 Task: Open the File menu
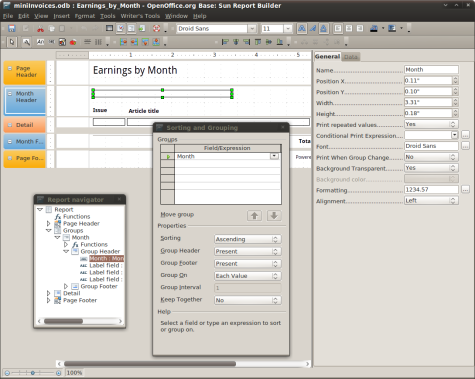click(8, 16)
